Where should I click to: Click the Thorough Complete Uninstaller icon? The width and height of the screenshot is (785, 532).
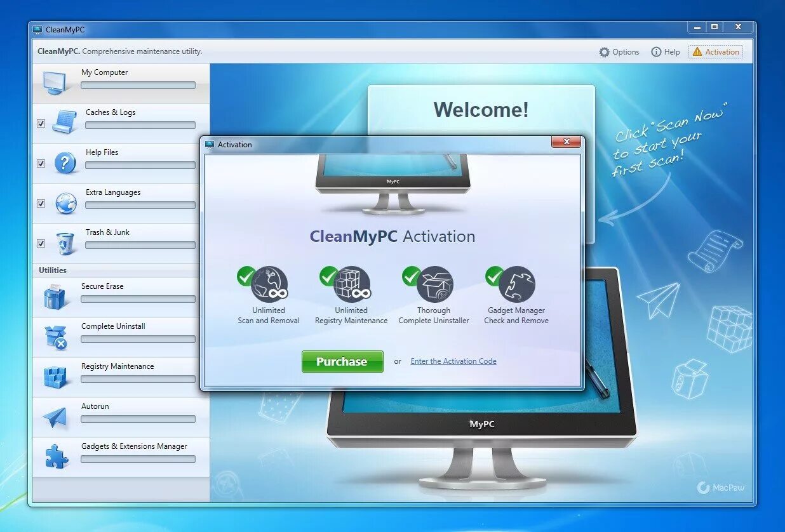coord(434,284)
